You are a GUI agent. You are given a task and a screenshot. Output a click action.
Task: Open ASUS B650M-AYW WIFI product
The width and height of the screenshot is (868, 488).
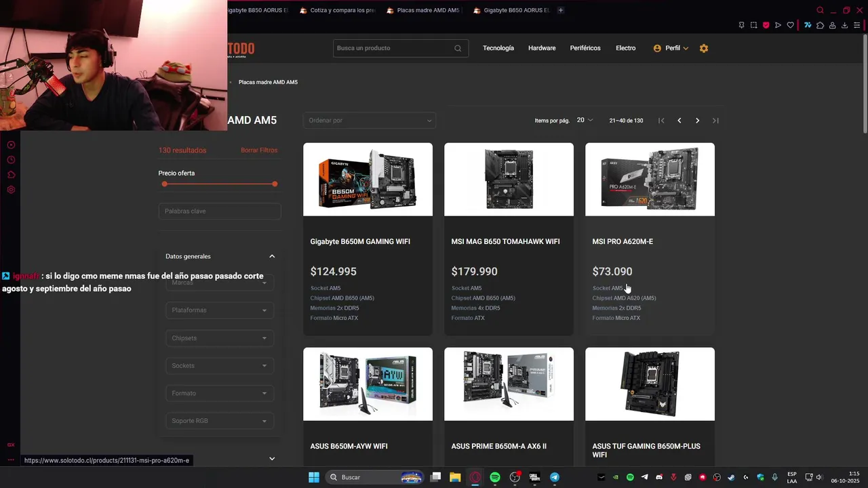coord(349,447)
